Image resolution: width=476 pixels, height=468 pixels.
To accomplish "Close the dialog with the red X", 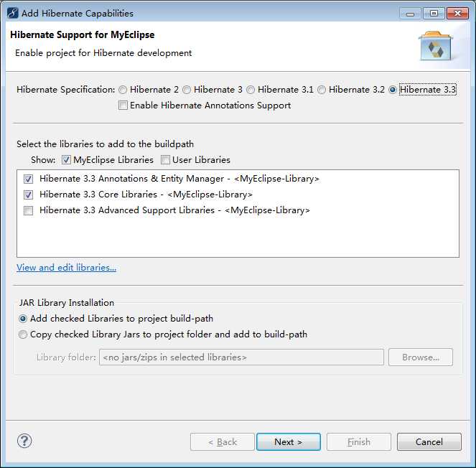I will 458,14.
